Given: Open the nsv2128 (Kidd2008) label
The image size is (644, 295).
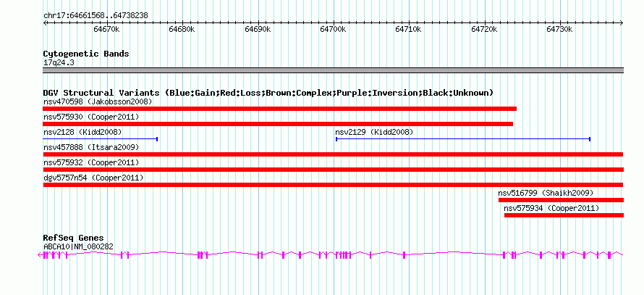Looking at the screenshot, I should point(82,132).
